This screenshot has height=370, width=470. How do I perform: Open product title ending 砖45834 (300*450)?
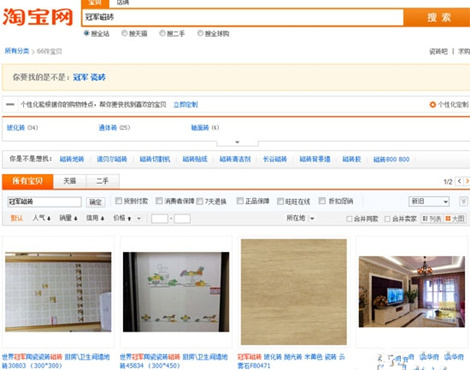coord(174,361)
